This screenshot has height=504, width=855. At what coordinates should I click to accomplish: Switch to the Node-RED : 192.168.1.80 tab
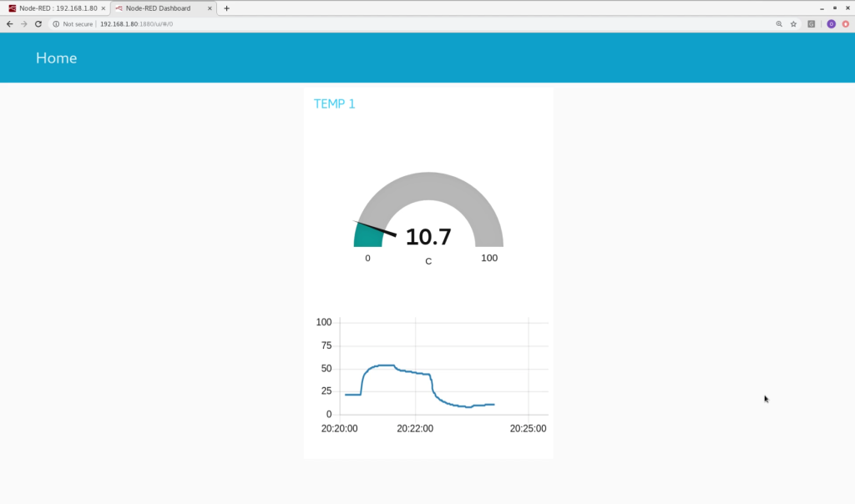54,8
